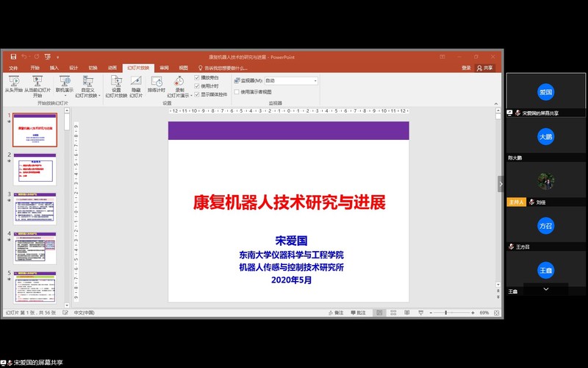Click fit slide to window icon

(x=496, y=313)
